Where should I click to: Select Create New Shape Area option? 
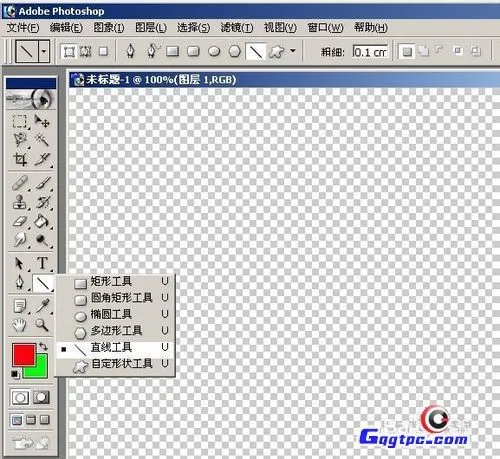click(x=407, y=52)
